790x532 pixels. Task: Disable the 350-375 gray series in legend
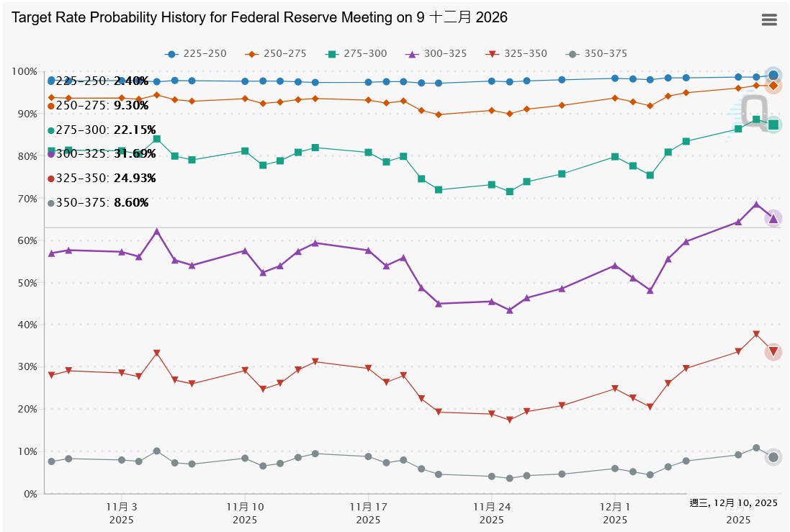pos(598,54)
